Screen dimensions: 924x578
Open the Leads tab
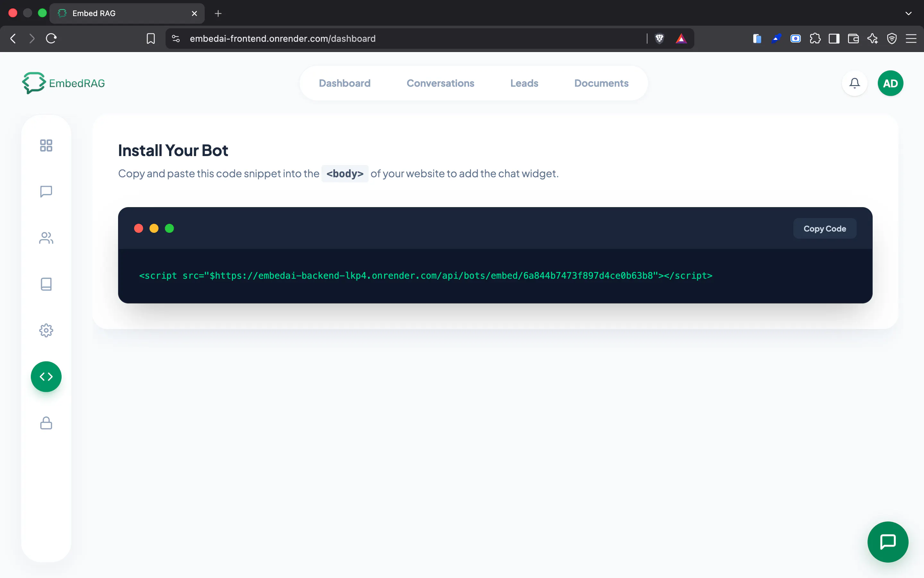524,83
